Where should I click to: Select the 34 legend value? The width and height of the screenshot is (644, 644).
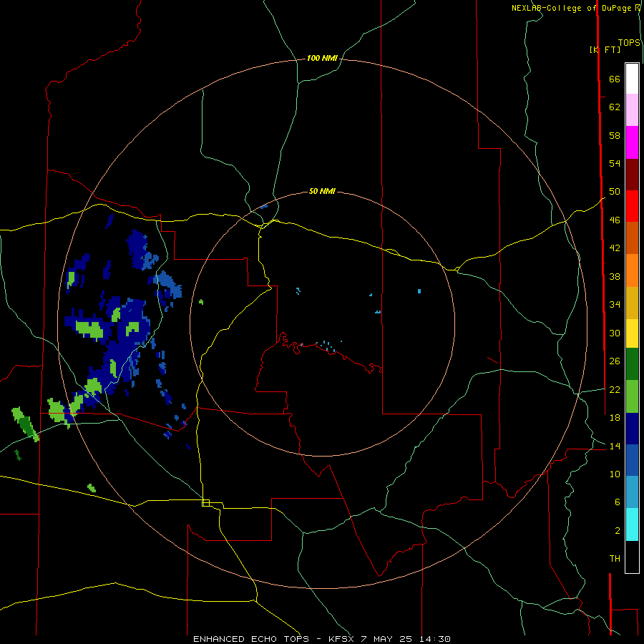(615, 304)
